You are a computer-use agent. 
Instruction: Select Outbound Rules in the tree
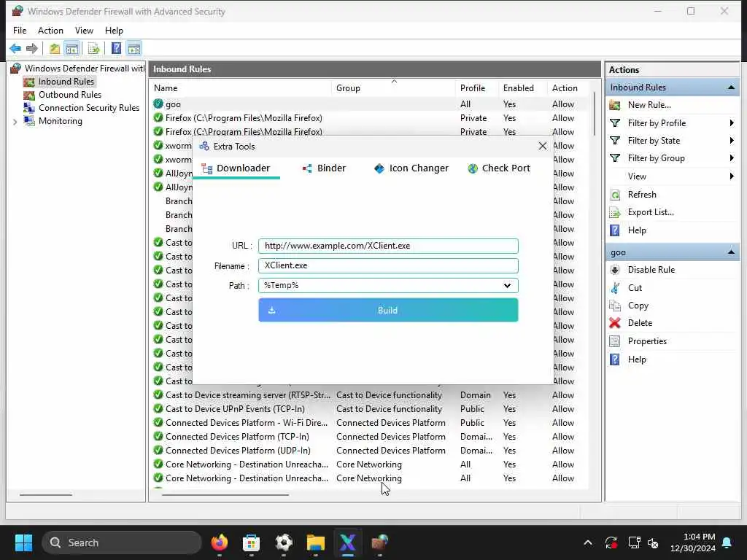click(69, 95)
